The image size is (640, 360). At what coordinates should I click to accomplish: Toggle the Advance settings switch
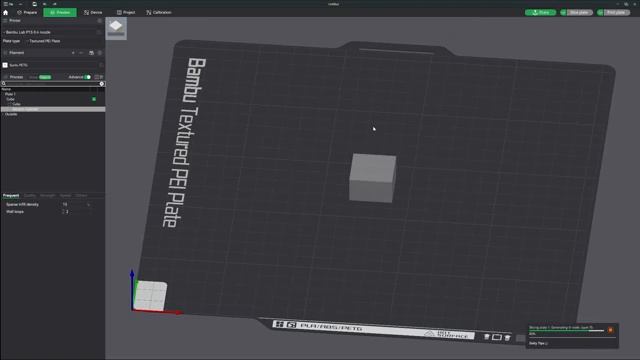click(87, 77)
